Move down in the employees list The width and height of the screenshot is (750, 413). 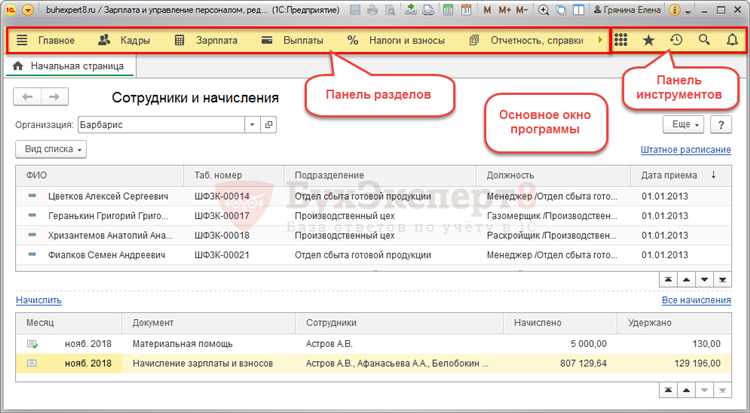[x=705, y=279]
